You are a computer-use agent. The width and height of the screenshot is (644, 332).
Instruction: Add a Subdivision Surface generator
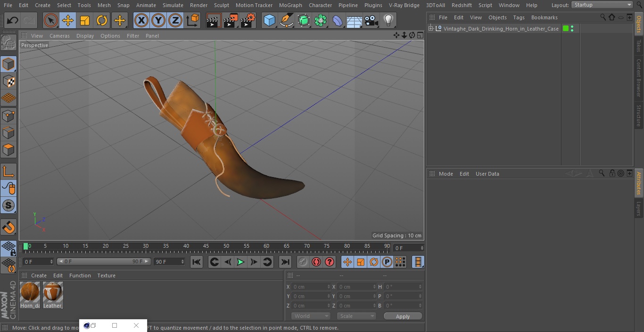(x=304, y=21)
